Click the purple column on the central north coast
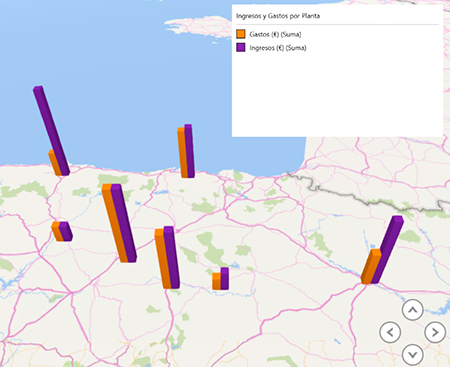The height and width of the screenshot is (367, 450). tap(189, 151)
